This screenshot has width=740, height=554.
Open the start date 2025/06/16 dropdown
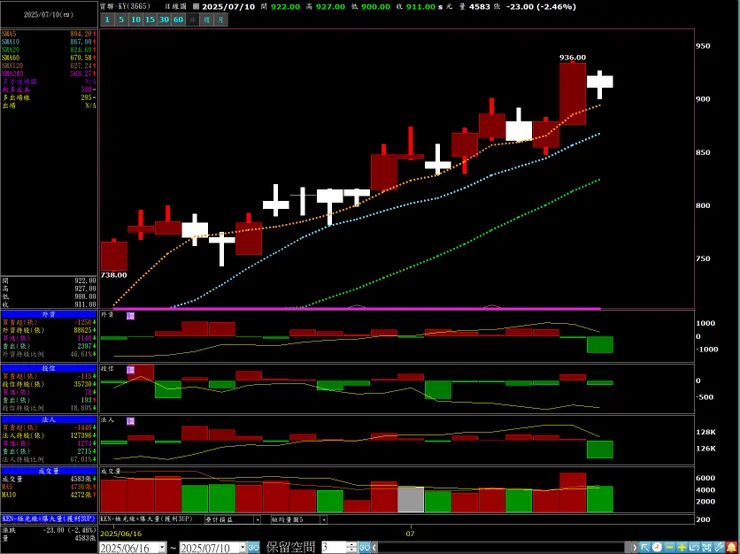[162, 547]
